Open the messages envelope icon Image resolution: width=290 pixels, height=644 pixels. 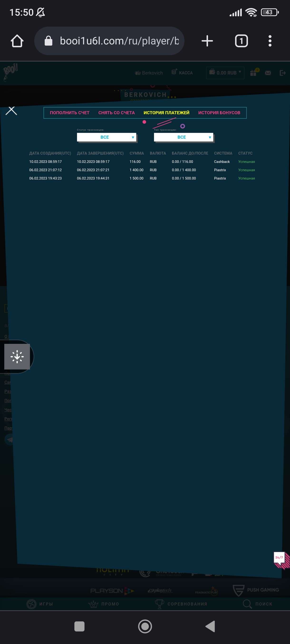[x=268, y=73]
